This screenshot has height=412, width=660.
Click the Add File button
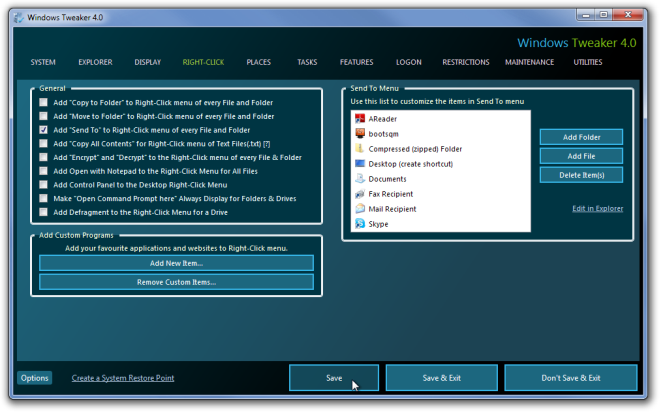[581, 156]
